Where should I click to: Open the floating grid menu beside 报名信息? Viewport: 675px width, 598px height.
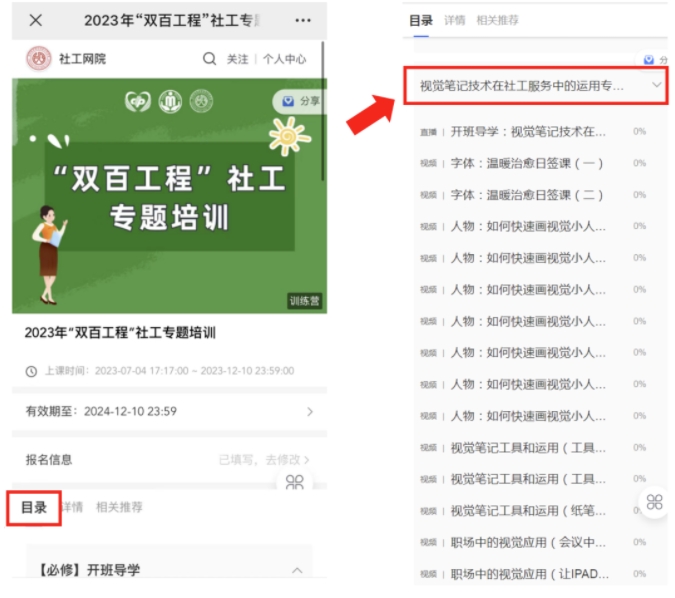294,482
